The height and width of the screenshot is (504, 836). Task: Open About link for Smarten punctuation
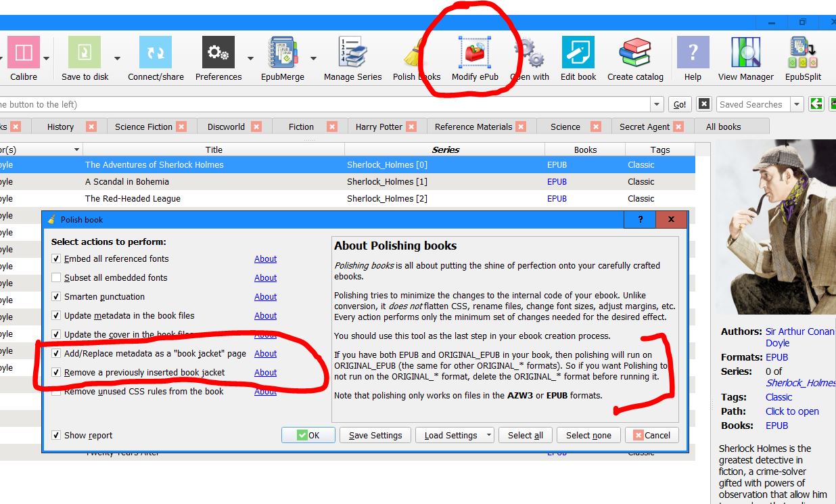click(x=265, y=297)
